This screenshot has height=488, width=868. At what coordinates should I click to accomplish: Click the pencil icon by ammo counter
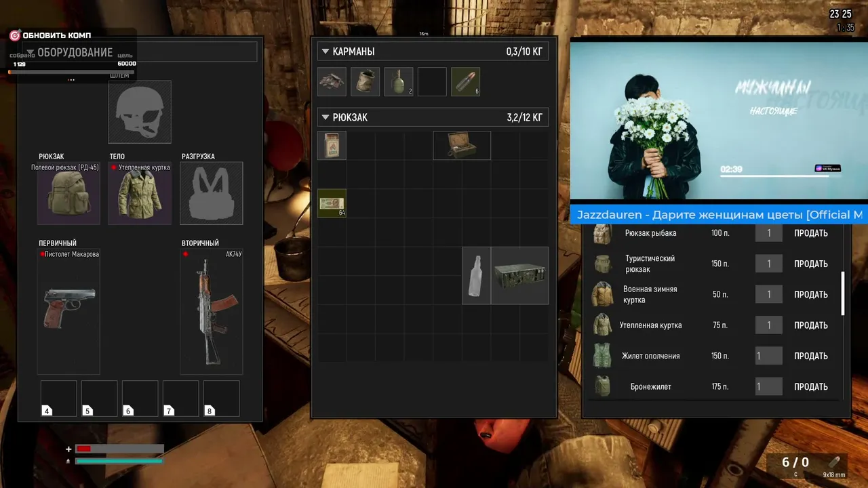coord(834,462)
